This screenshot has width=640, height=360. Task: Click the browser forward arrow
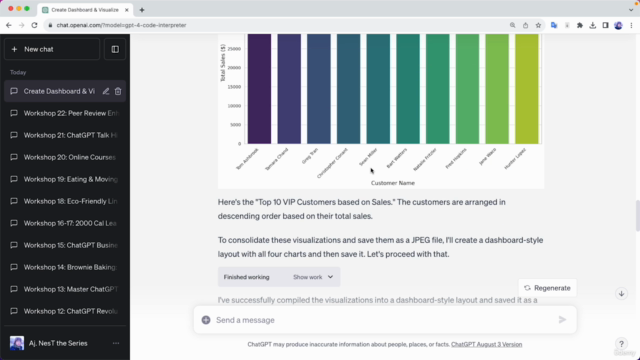click(22, 25)
